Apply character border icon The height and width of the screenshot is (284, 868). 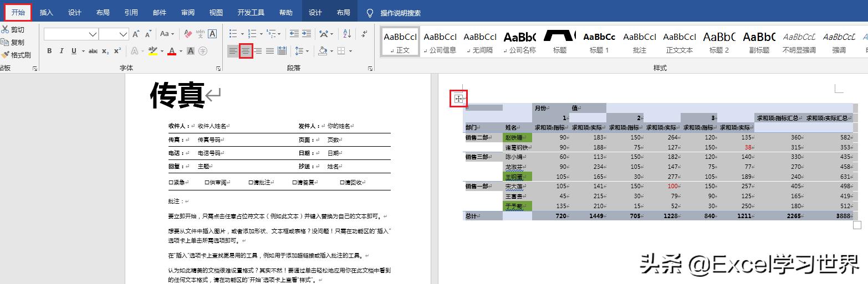tap(212, 34)
